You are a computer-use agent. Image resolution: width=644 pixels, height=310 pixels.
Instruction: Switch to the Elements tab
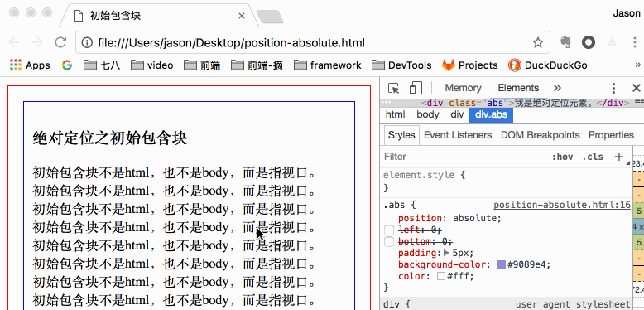coord(518,88)
